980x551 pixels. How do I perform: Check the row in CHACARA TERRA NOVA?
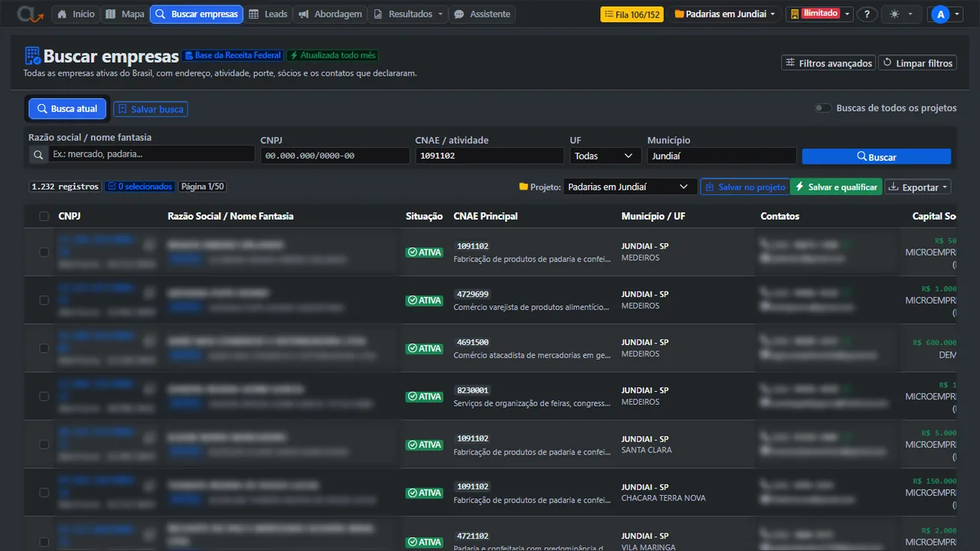[44, 493]
